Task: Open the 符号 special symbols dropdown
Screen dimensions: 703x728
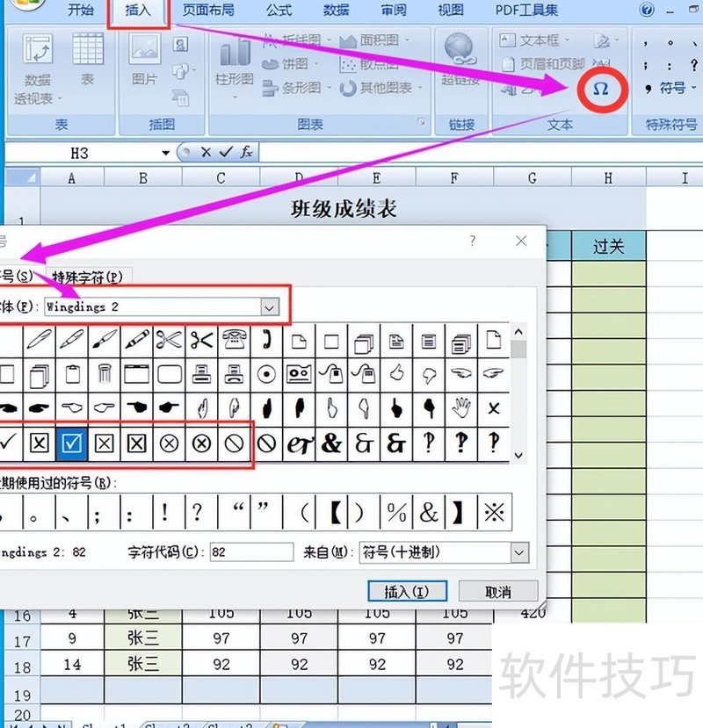Action: pos(670,88)
